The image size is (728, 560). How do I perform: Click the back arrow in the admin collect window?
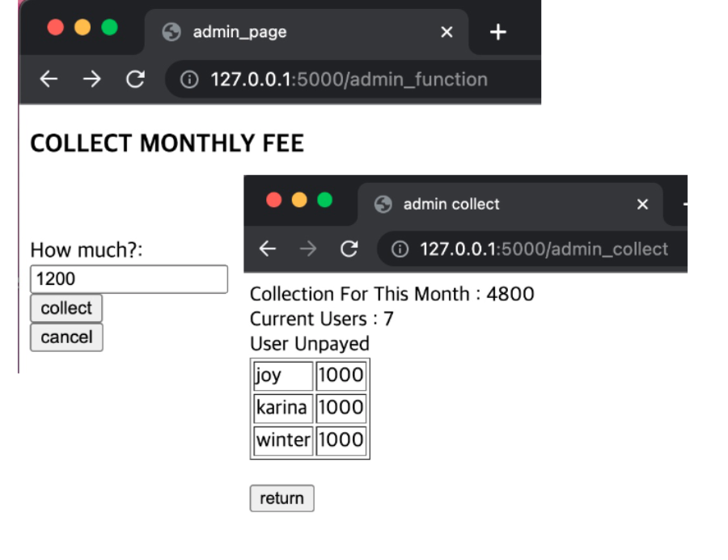(268, 248)
